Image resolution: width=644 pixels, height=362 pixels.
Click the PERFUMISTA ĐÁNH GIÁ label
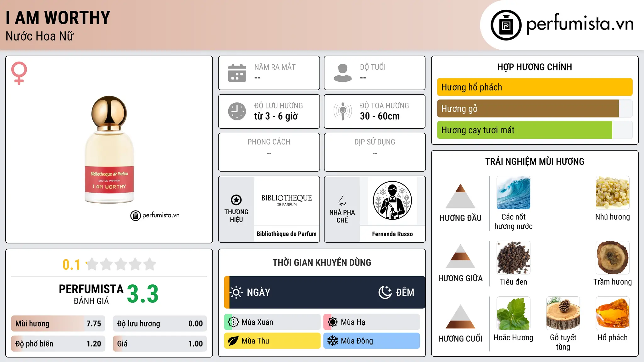coord(91,294)
